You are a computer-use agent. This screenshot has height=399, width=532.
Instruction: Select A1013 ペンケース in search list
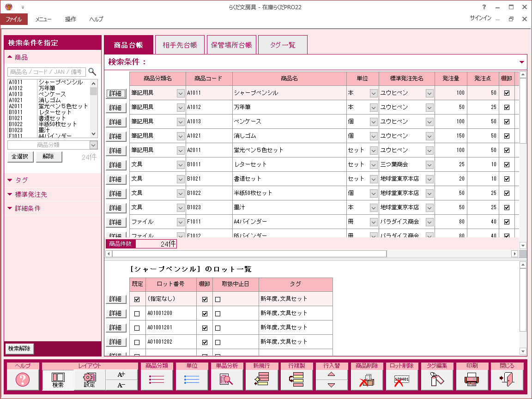[49, 94]
